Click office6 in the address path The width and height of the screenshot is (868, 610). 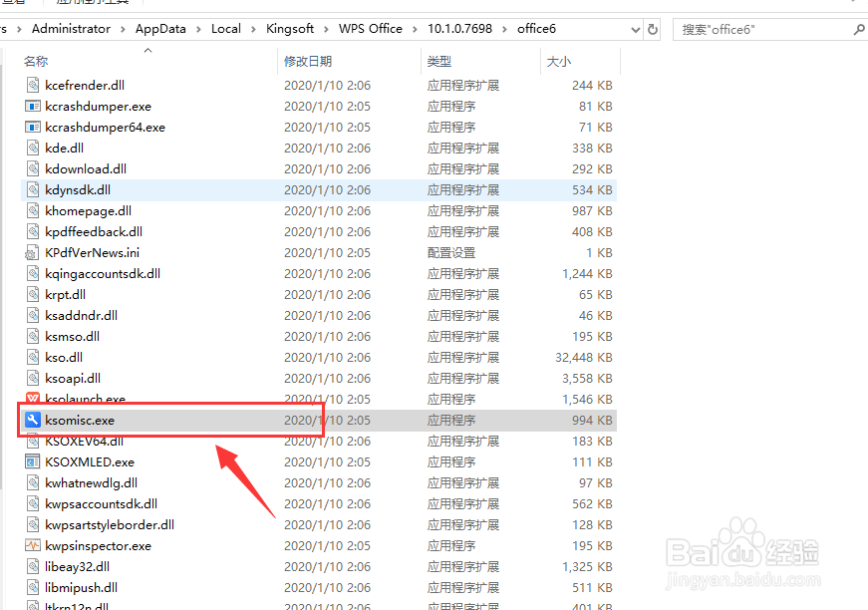536,29
